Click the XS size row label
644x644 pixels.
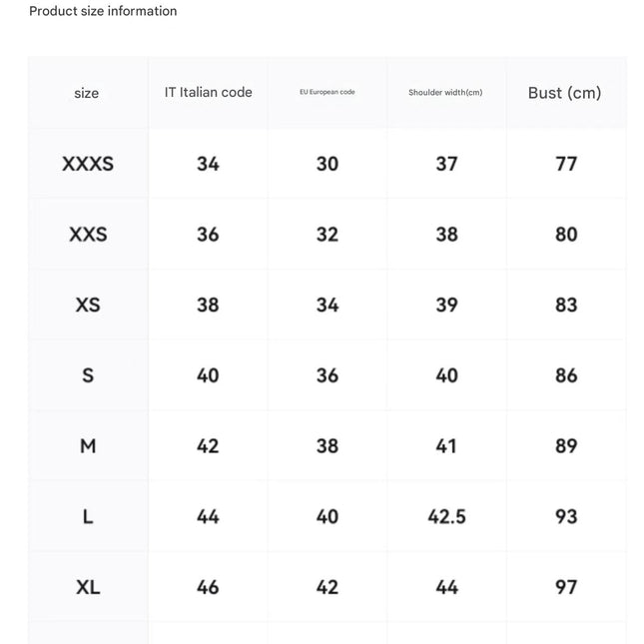tap(88, 306)
